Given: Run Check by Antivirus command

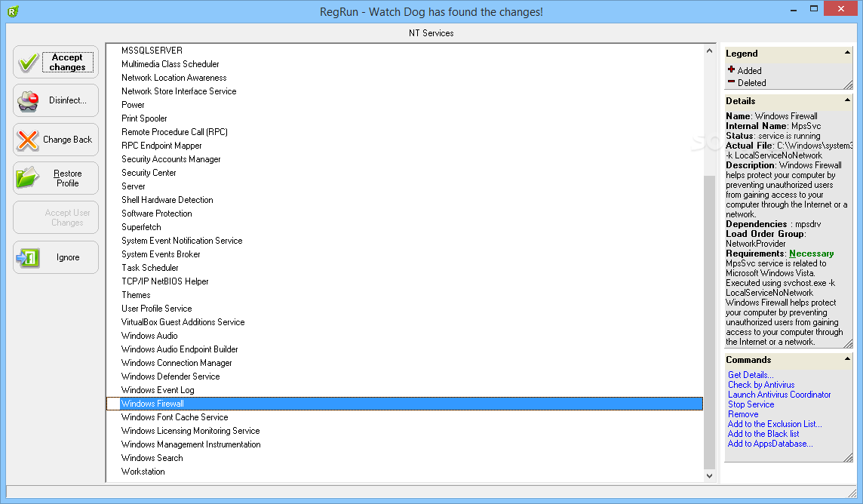Looking at the screenshot, I should pos(761,385).
